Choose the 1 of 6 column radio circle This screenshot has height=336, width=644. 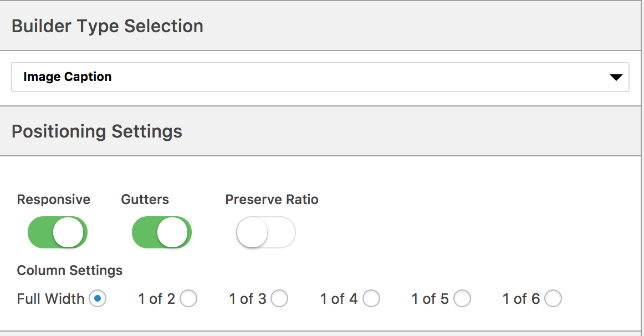pos(553,299)
